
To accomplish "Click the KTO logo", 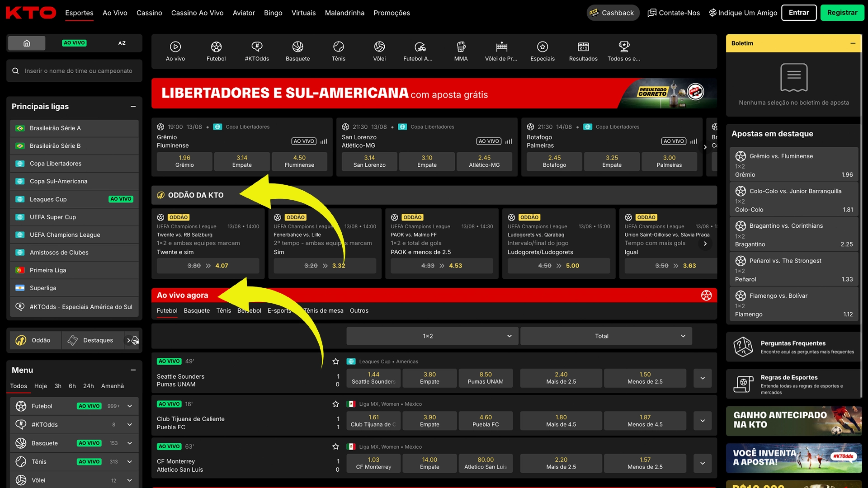I will point(31,13).
